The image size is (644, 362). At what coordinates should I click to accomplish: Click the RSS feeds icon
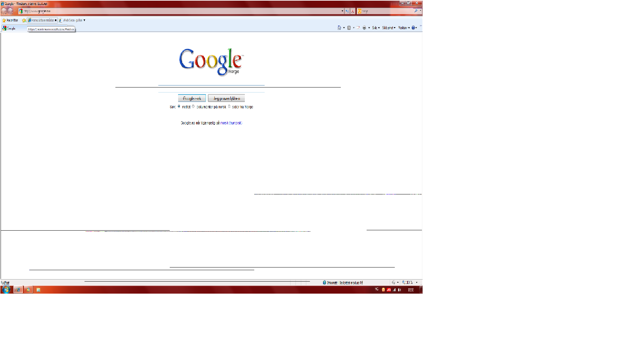coord(349,28)
